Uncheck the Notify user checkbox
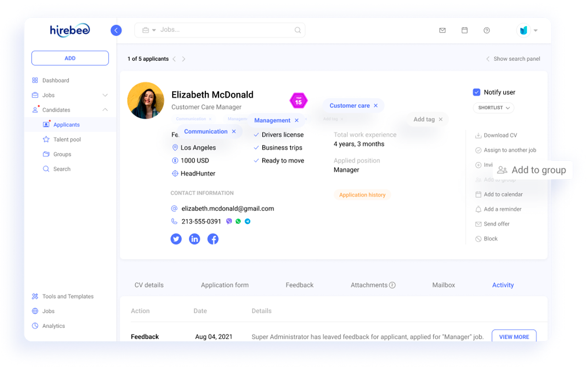The width and height of the screenshot is (588, 368). pos(477,92)
